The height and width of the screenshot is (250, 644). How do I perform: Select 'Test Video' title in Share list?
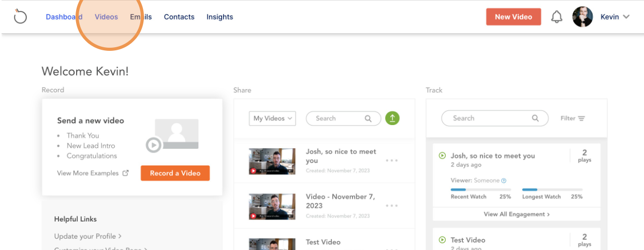[323, 242]
